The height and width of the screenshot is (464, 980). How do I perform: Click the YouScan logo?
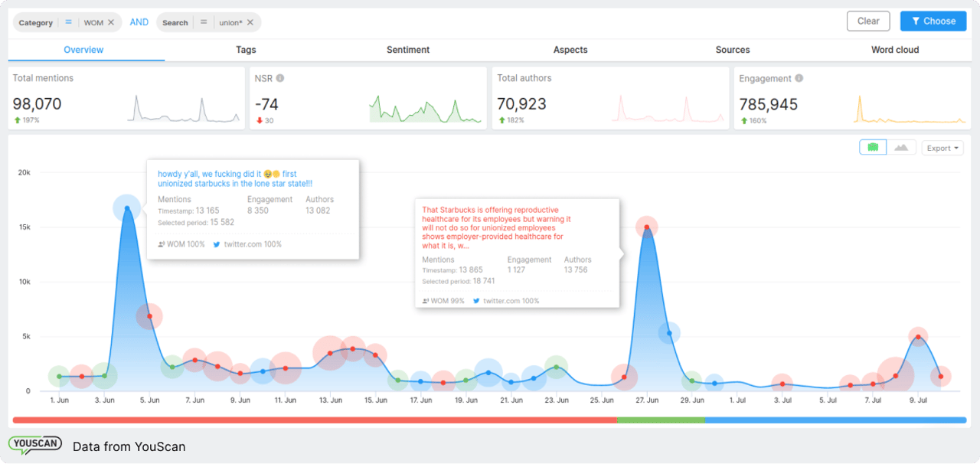pos(35,446)
